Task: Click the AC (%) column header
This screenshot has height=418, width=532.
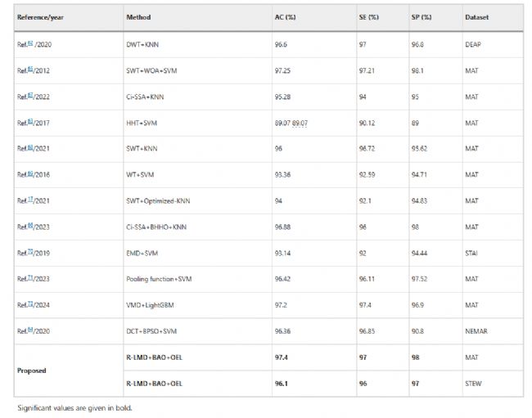Action: pos(287,16)
